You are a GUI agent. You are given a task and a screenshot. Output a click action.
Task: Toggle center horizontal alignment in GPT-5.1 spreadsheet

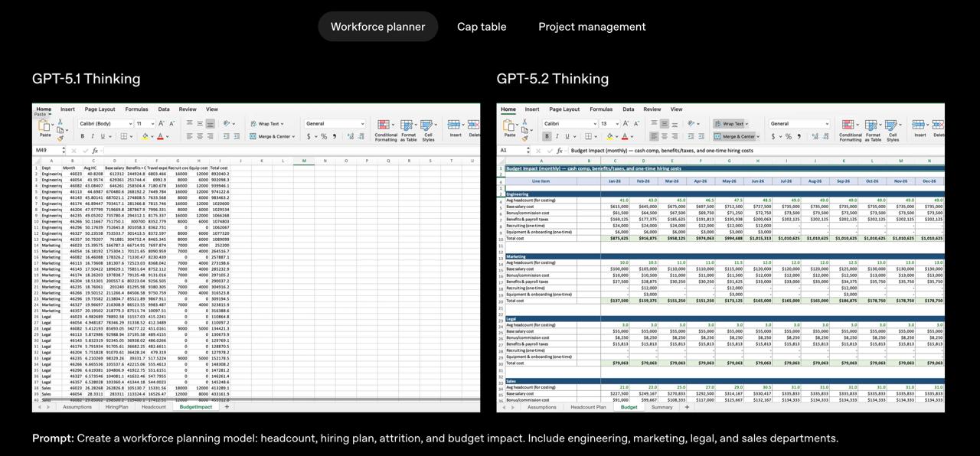coord(200,136)
